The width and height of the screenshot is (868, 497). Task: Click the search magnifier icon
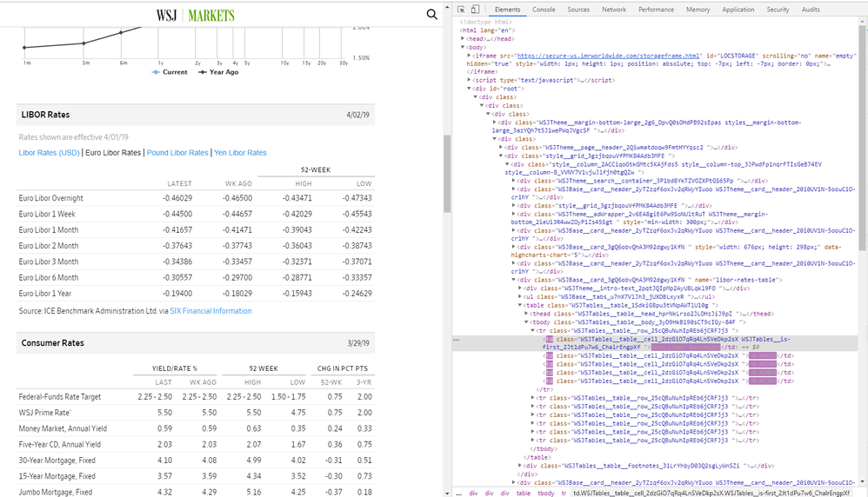pyautogui.click(x=431, y=15)
